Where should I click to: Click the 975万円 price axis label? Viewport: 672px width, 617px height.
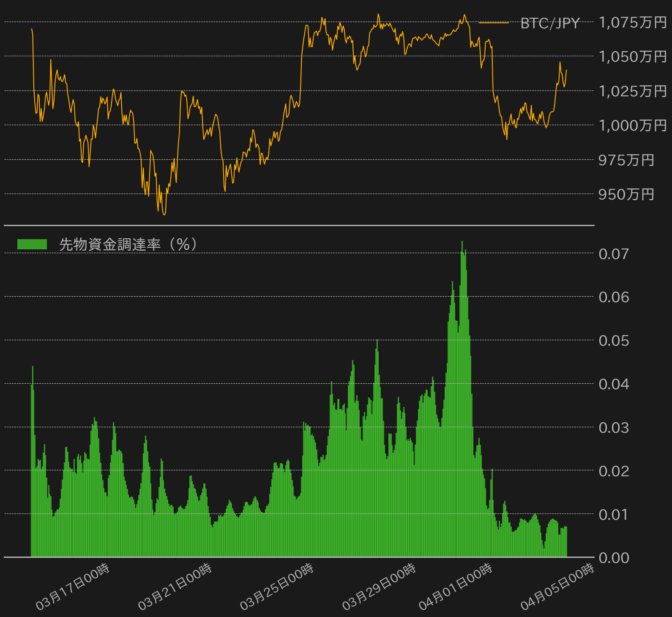[626, 160]
